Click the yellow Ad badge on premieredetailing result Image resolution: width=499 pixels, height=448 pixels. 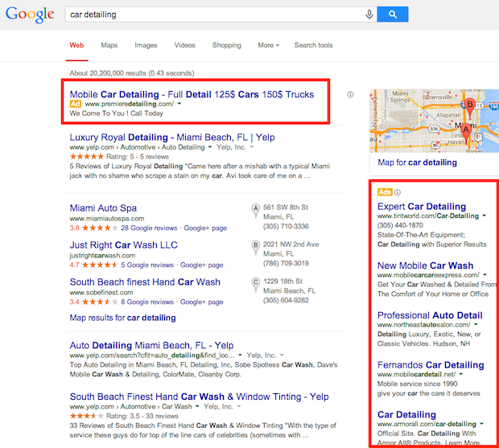(76, 104)
